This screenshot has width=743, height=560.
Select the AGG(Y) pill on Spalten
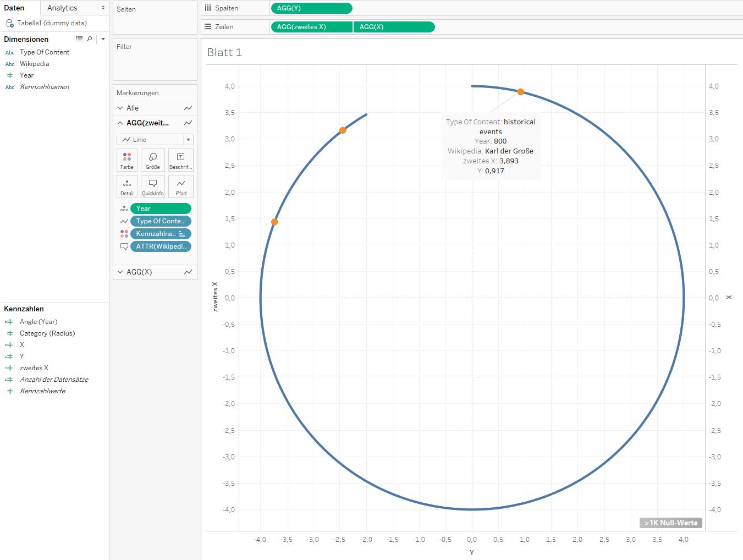(x=311, y=8)
